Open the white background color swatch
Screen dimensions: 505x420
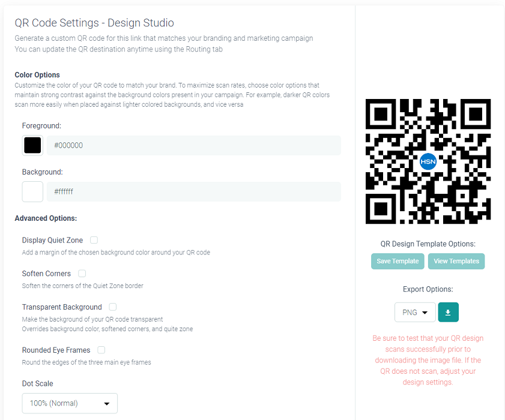[x=32, y=191]
